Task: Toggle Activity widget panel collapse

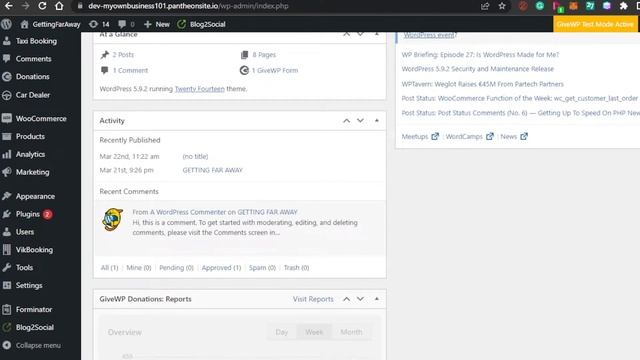Action: point(377,121)
